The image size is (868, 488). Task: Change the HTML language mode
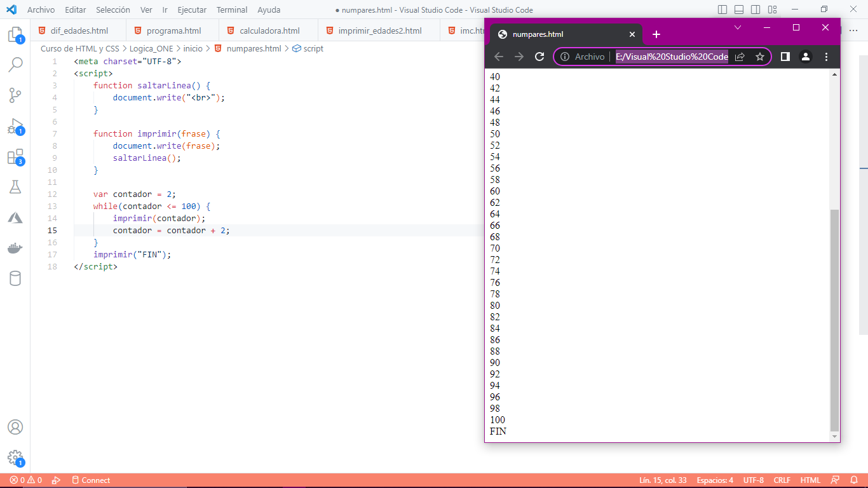(810, 480)
